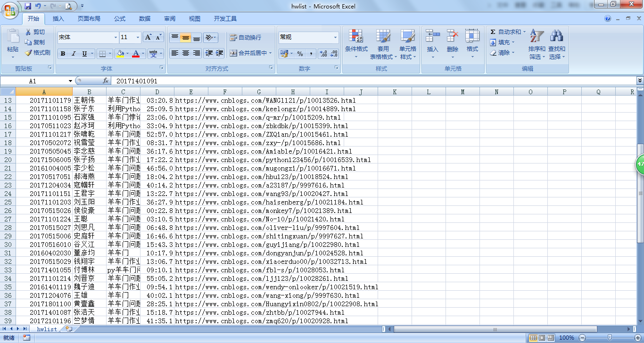The height and width of the screenshot is (343, 644).
Task: Switch to the 开发工具 ribbon tab
Action: point(225,19)
